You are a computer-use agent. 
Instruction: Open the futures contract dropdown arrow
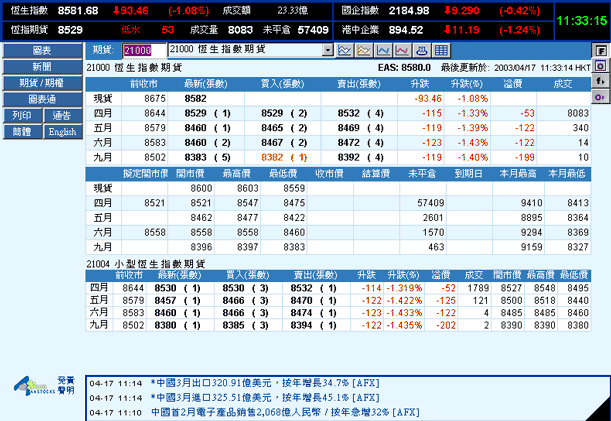pyautogui.click(x=328, y=50)
